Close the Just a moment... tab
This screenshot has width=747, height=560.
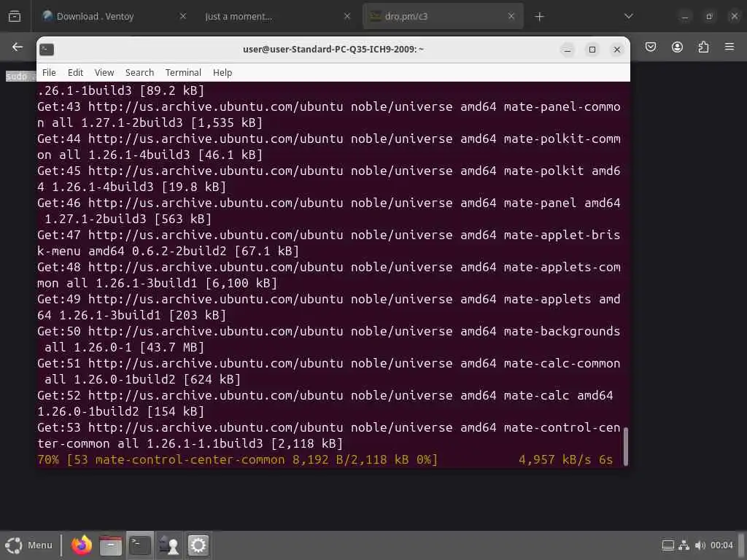[x=347, y=16]
